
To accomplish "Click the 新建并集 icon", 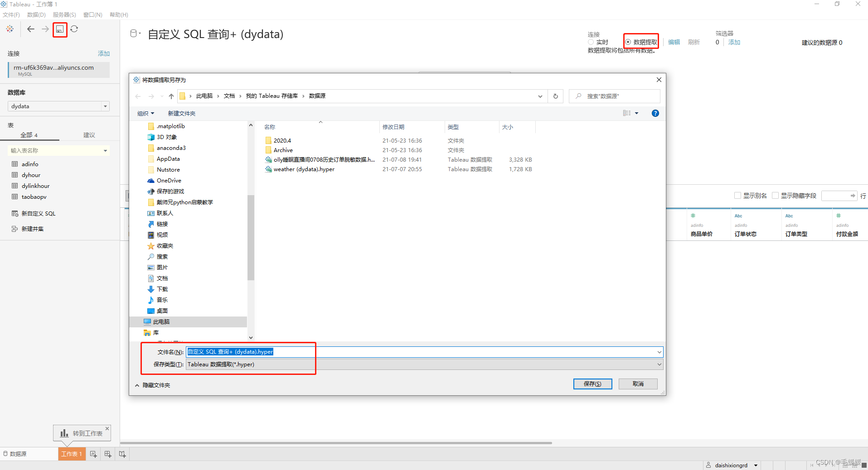I will click(x=15, y=229).
